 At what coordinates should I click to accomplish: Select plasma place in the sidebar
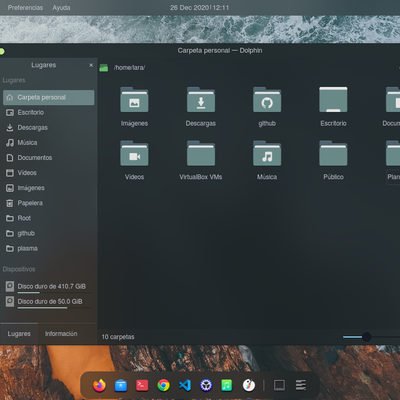(x=49, y=248)
